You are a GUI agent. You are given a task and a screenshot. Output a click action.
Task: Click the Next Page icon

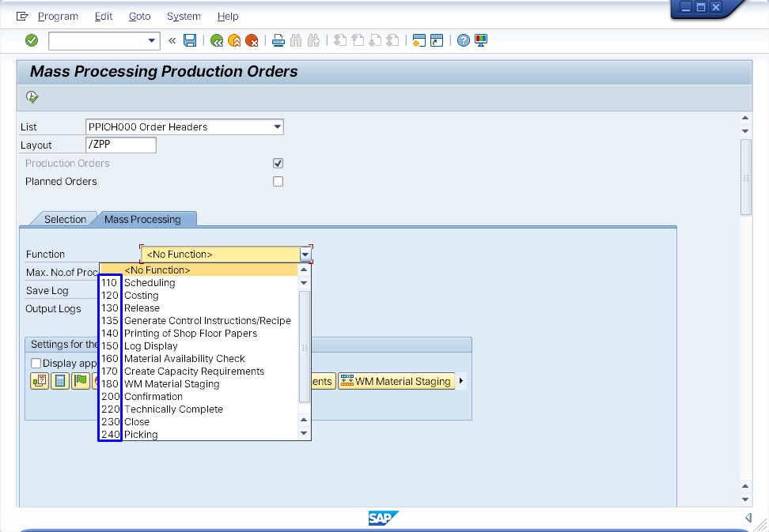coord(375,40)
